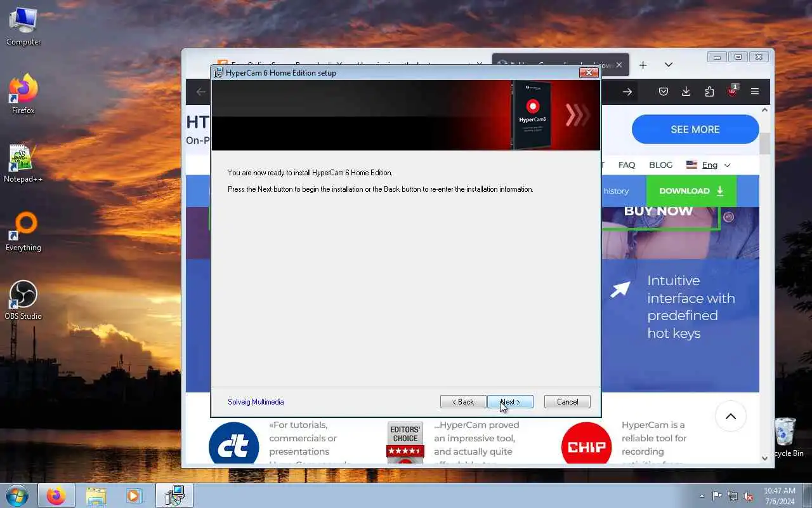Image resolution: width=812 pixels, height=508 pixels.
Task: Show hidden system tray icons
Action: [702, 496]
